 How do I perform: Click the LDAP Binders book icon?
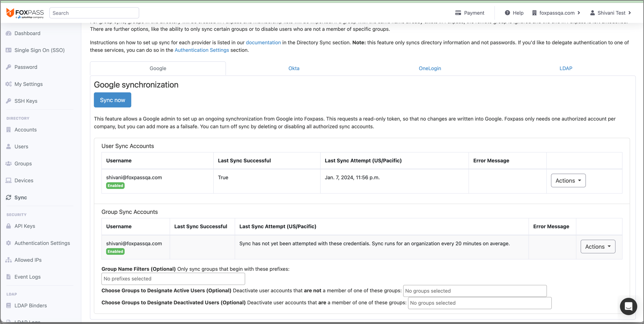(9, 306)
